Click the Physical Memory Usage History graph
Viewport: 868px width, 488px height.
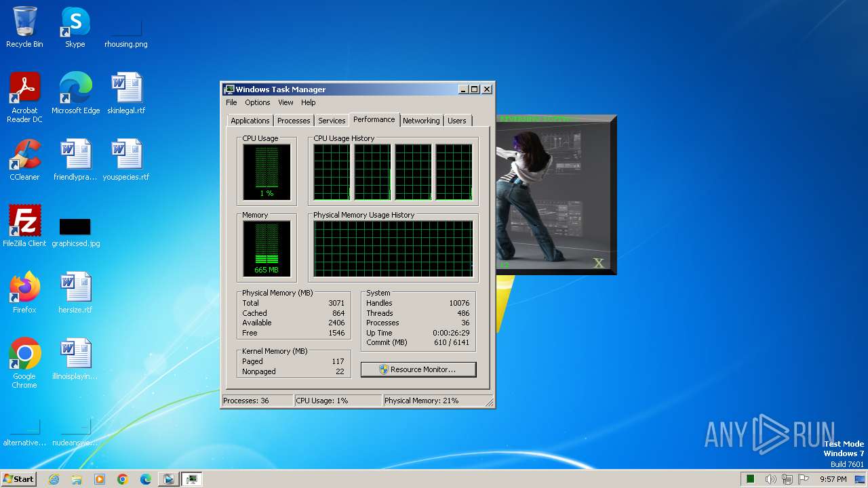[393, 249]
